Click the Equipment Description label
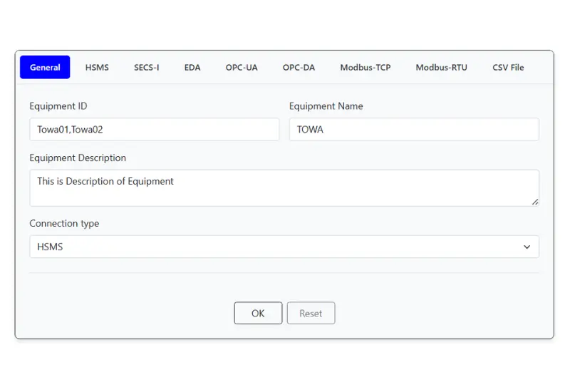This screenshot has width=570, height=392. click(x=78, y=158)
